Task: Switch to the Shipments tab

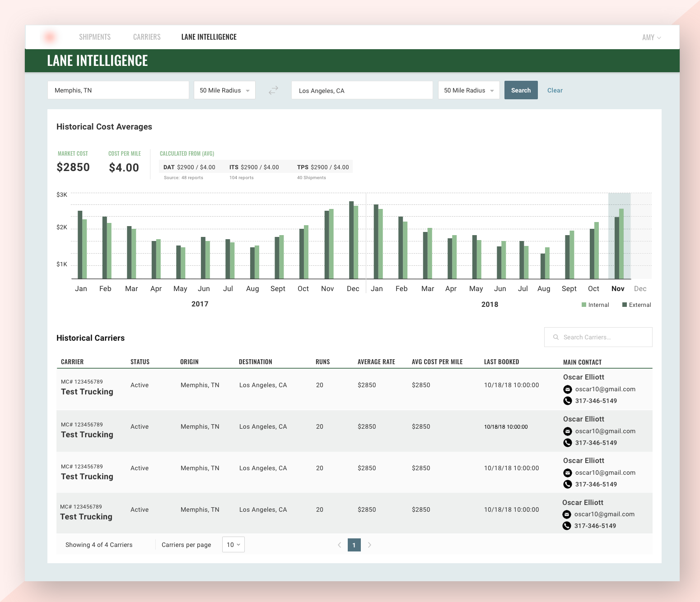Action: click(95, 37)
